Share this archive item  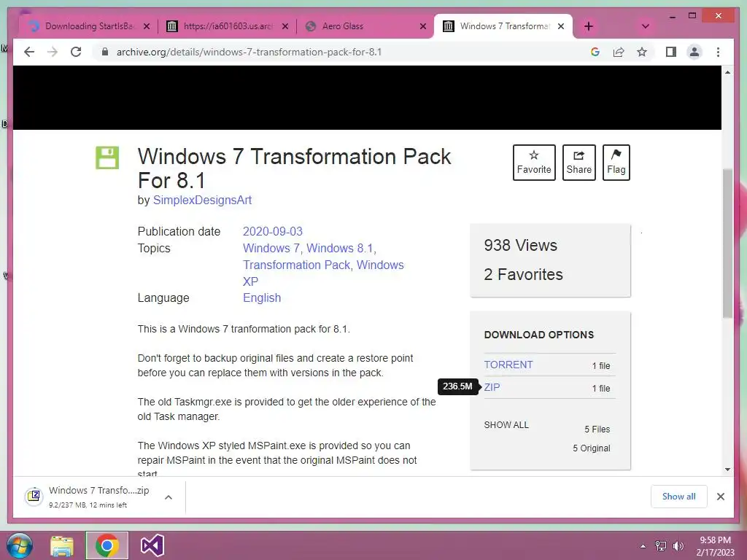point(578,163)
